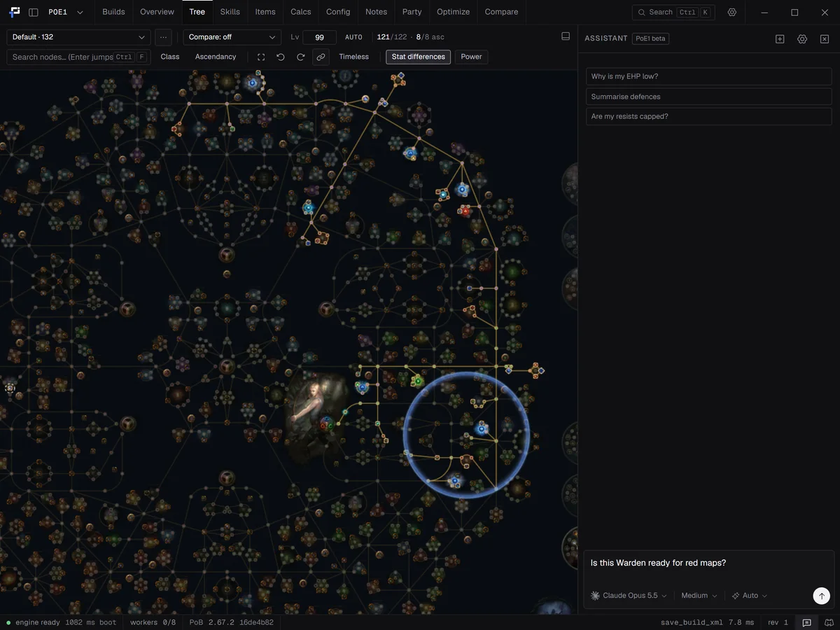Viewport: 840px width, 630px height.
Task: Toggle Stat differences overlay
Action: pos(418,57)
